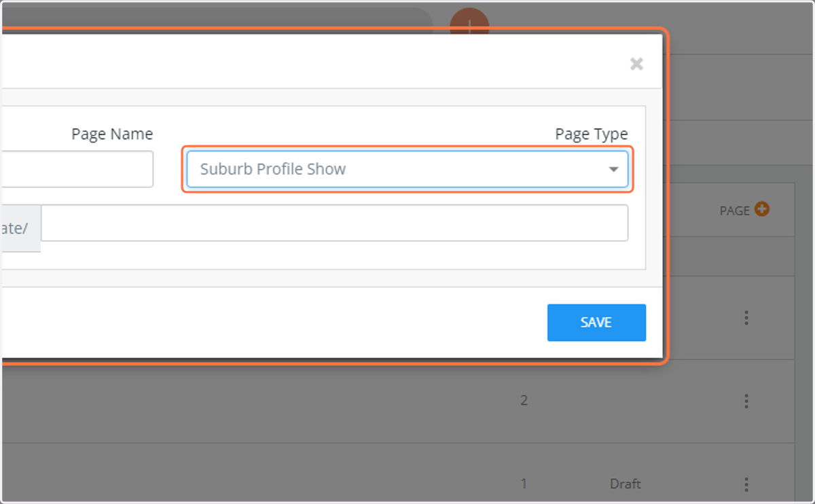Viewport: 815px width, 504px height.
Task: Open the three-dot menu level with the SAVE button
Action: coord(746,317)
